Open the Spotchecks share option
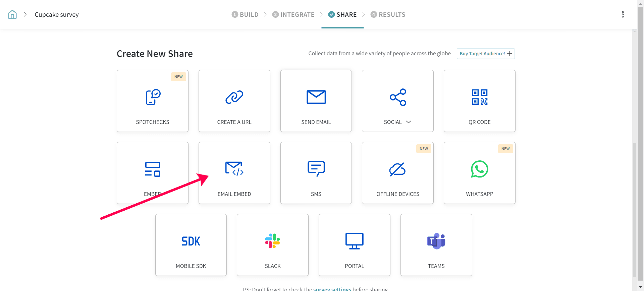 coord(152,101)
